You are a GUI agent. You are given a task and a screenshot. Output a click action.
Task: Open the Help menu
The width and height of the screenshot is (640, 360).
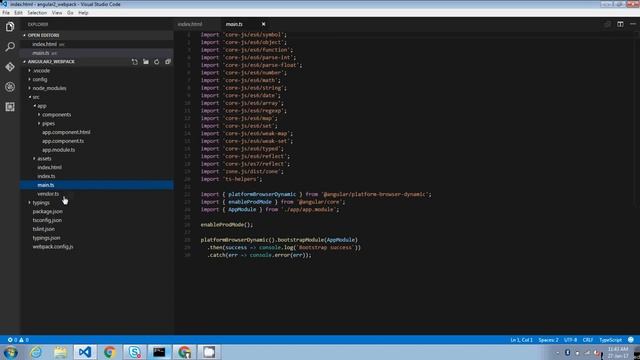pyautogui.click(x=83, y=13)
